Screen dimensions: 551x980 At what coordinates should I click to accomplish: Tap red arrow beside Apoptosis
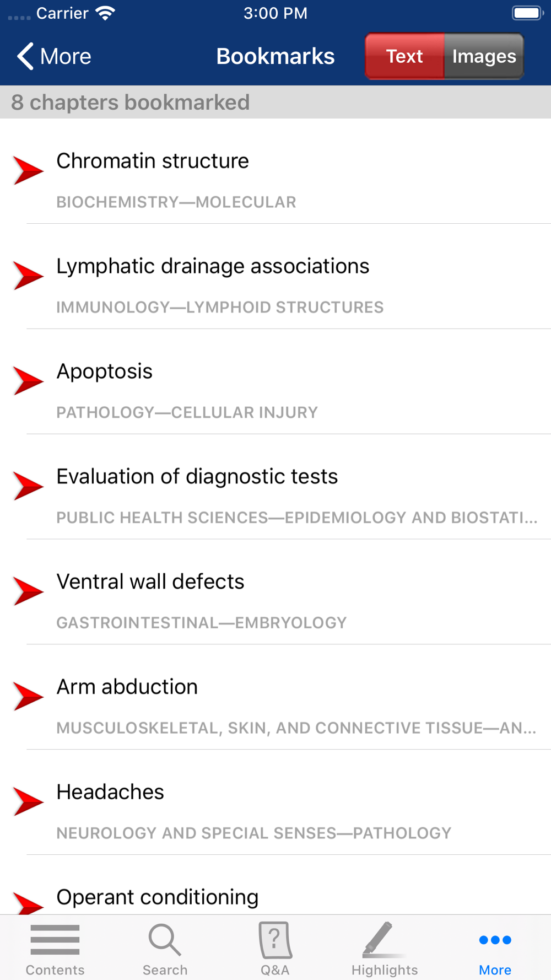click(28, 381)
